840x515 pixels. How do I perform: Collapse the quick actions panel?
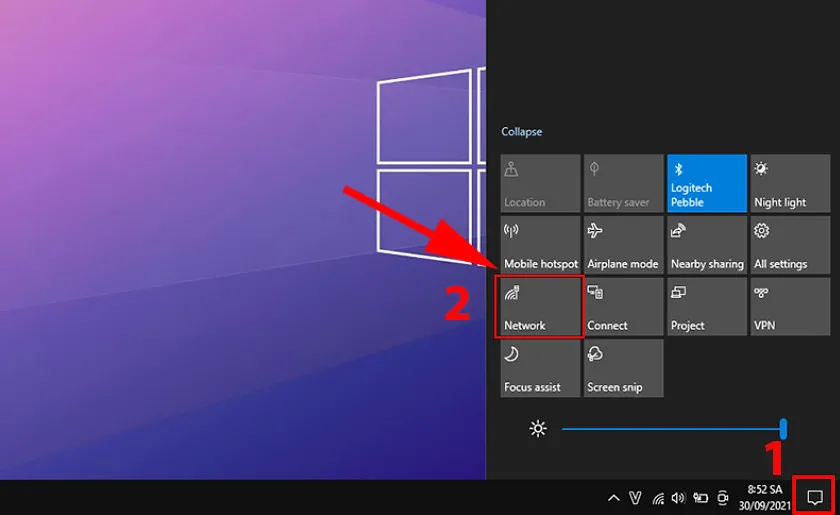point(521,132)
